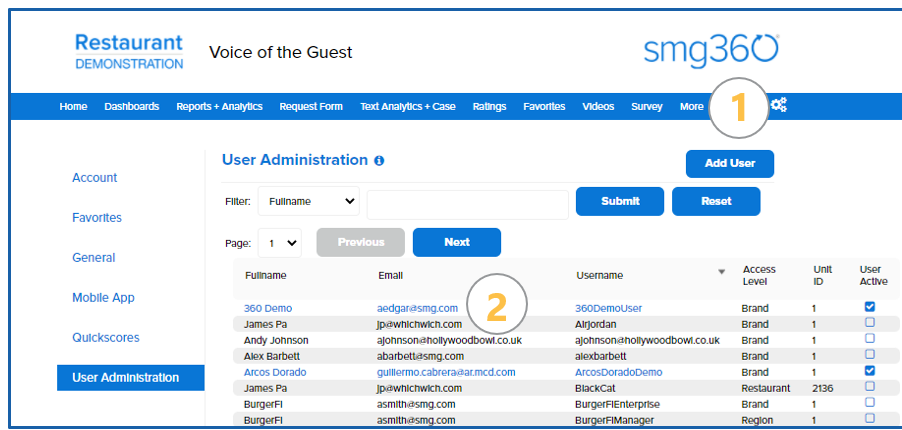Image resolution: width=902 pixels, height=430 pixels.
Task: Select Quickscores in the left sidebar
Action: (x=106, y=337)
